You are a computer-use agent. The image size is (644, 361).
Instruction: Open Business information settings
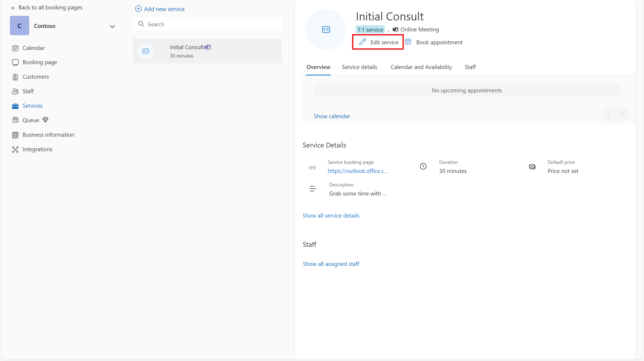[48, 135]
